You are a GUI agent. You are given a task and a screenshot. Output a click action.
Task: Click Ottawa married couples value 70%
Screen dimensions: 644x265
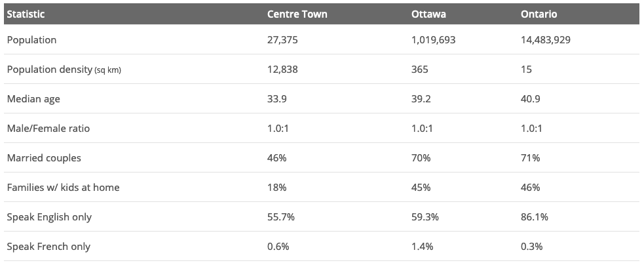(421, 158)
